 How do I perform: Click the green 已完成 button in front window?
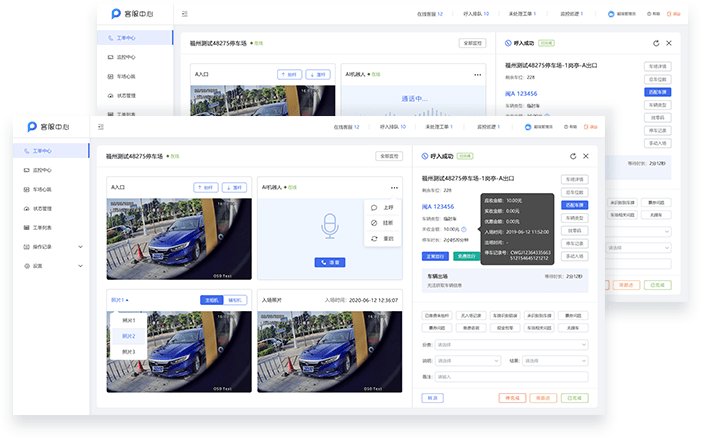click(574, 398)
